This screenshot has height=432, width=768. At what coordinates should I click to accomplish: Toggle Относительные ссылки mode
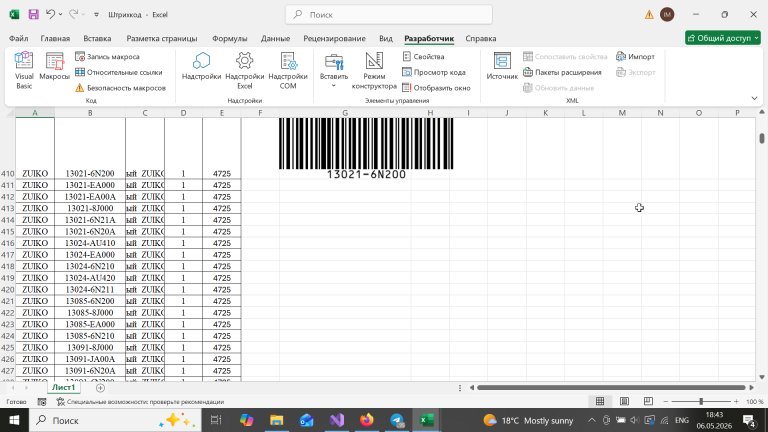coord(119,72)
